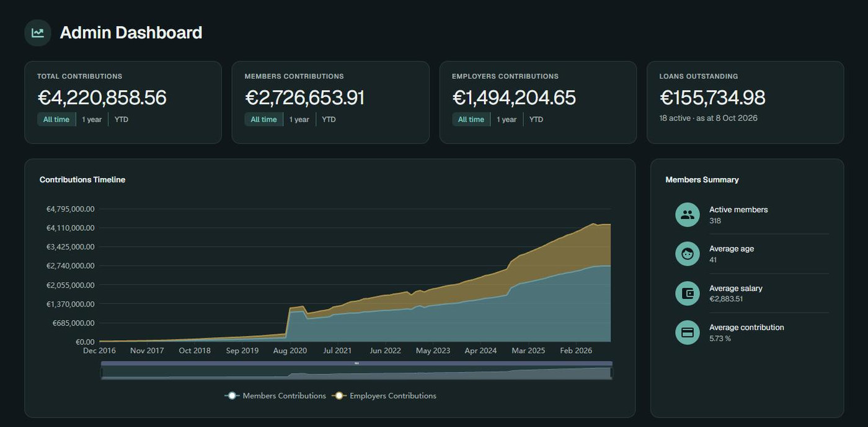Viewport: 868px width, 427px height.
Task: Toggle Members Contributions legend series
Action: coord(275,396)
